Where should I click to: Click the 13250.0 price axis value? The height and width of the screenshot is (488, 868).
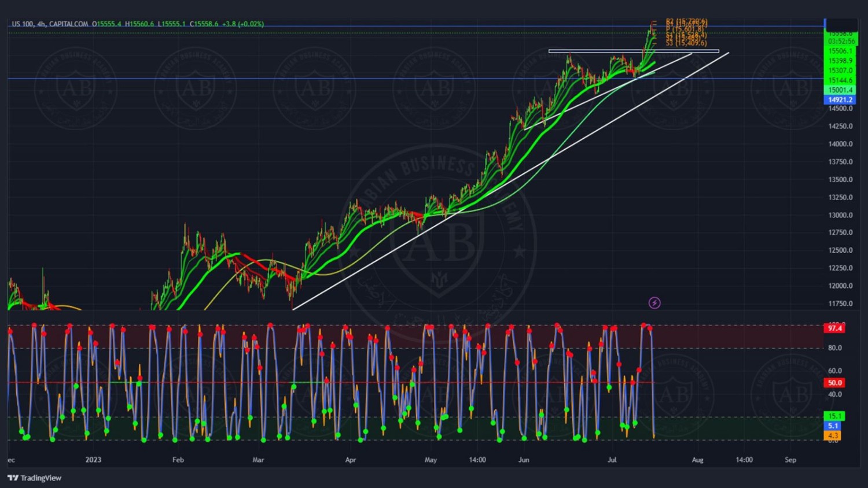coord(841,197)
